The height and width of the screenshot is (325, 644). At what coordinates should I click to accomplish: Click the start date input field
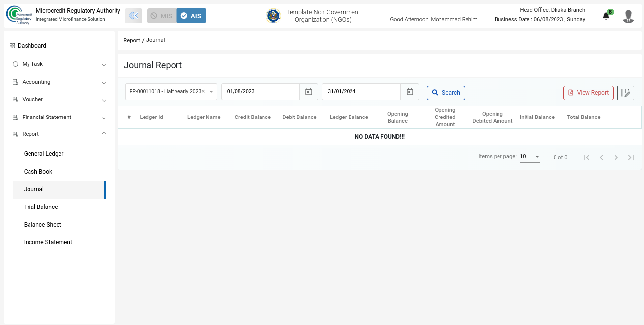click(x=260, y=92)
